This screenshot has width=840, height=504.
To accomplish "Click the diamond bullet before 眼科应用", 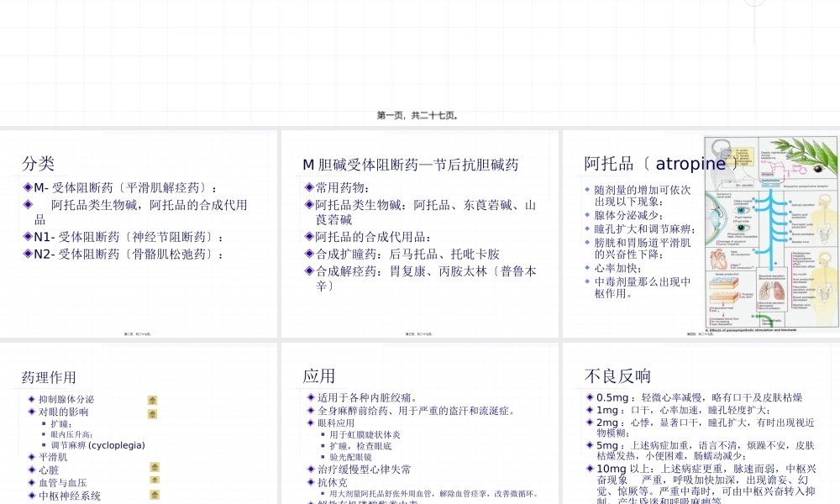I will click(310, 422).
